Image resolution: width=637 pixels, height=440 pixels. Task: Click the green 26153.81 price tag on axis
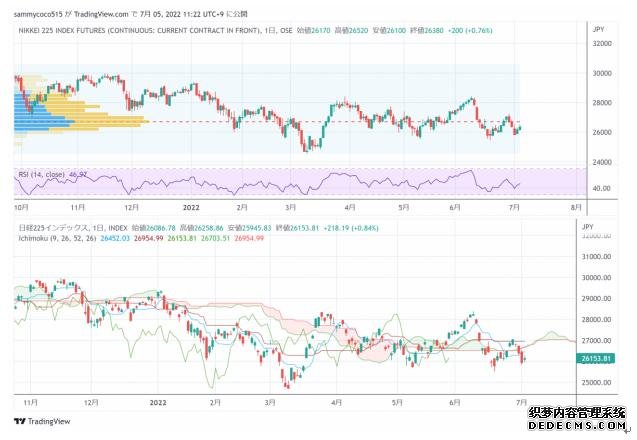coord(596,358)
